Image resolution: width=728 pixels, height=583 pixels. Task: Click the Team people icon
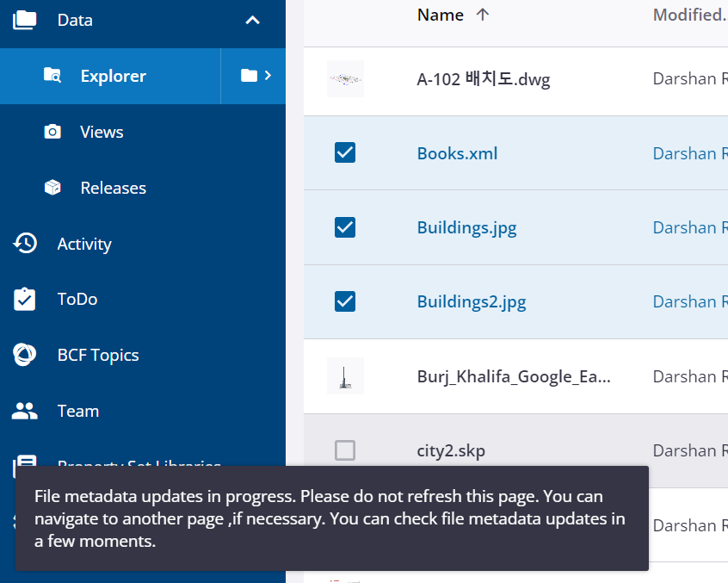pos(24,411)
